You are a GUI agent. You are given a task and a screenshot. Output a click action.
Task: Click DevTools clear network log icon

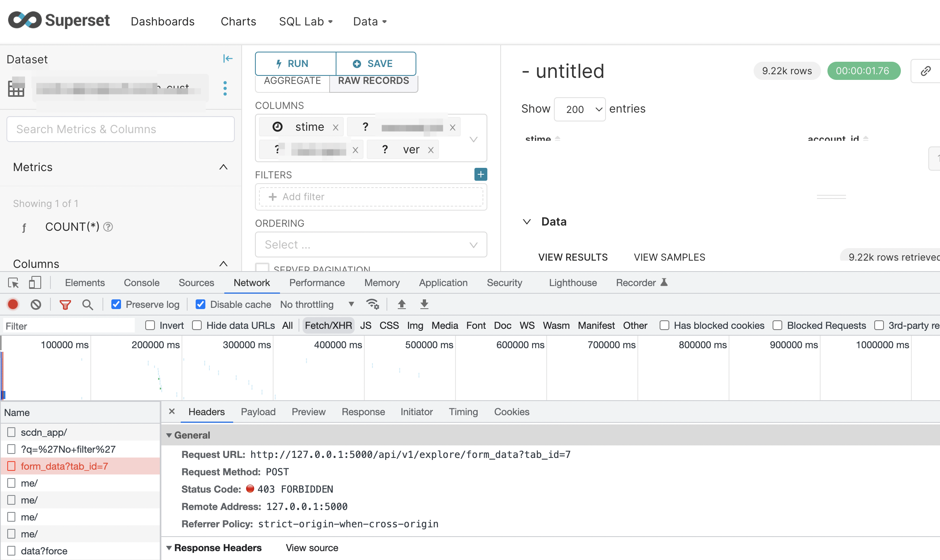pyautogui.click(x=36, y=305)
